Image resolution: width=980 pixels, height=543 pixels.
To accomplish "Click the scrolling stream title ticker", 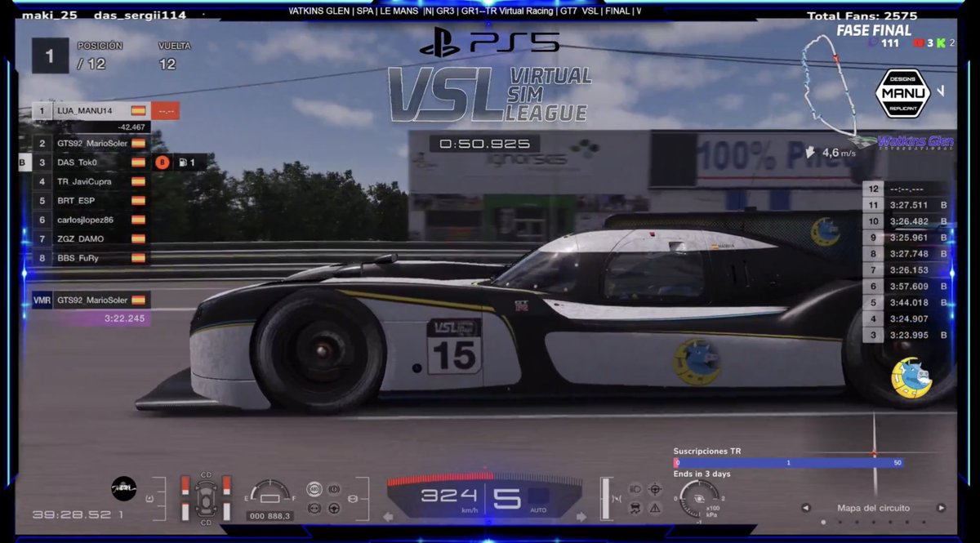I will [465, 11].
